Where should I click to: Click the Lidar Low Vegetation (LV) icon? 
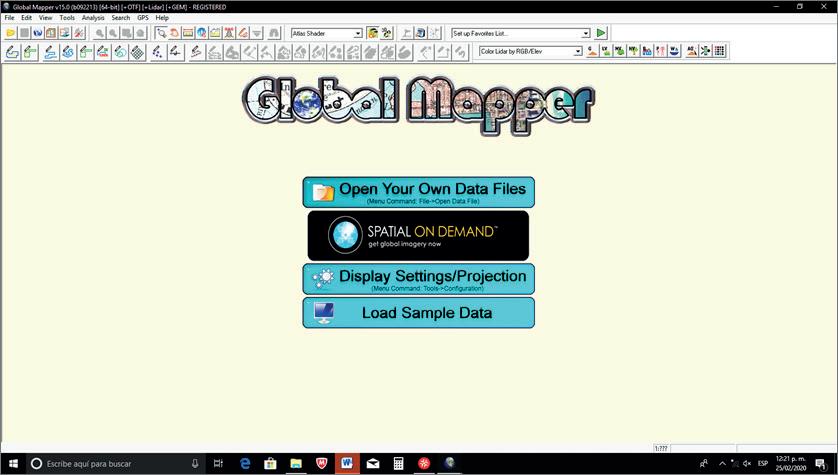tap(606, 51)
